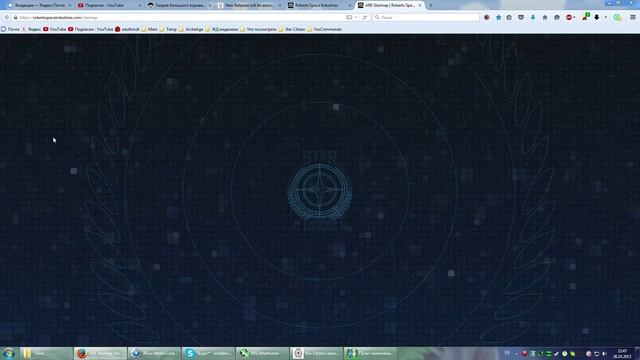Expand the black arrow extension dropdown
Screen dimensions: 640x360
click(606, 18)
